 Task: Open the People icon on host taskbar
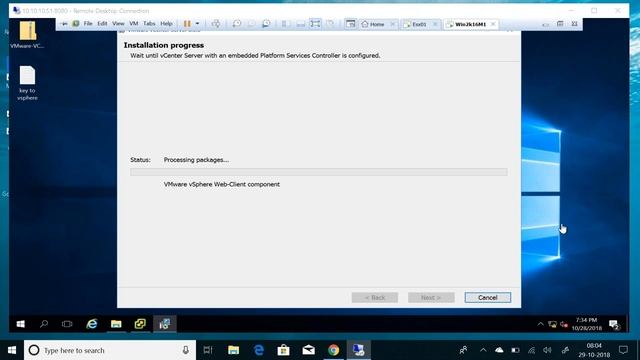[x=463, y=350]
